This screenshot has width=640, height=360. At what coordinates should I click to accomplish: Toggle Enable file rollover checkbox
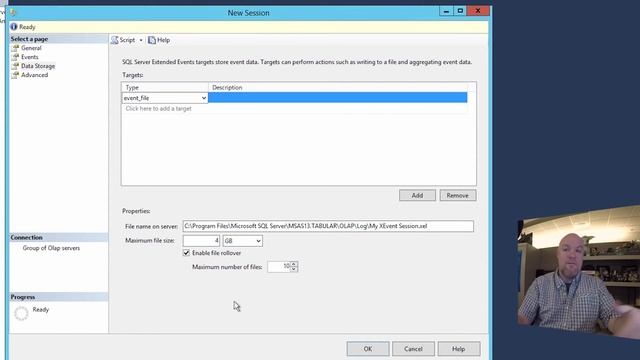pyautogui.click(x=187, y=253)
